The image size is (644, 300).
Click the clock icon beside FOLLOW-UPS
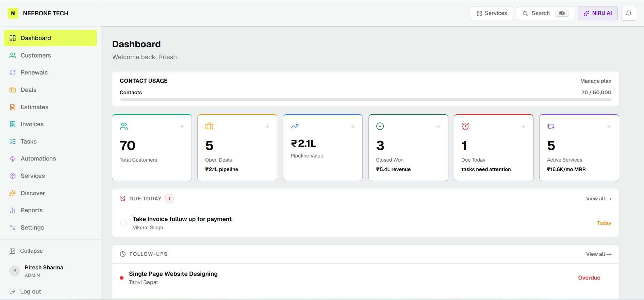coord(123,254)
